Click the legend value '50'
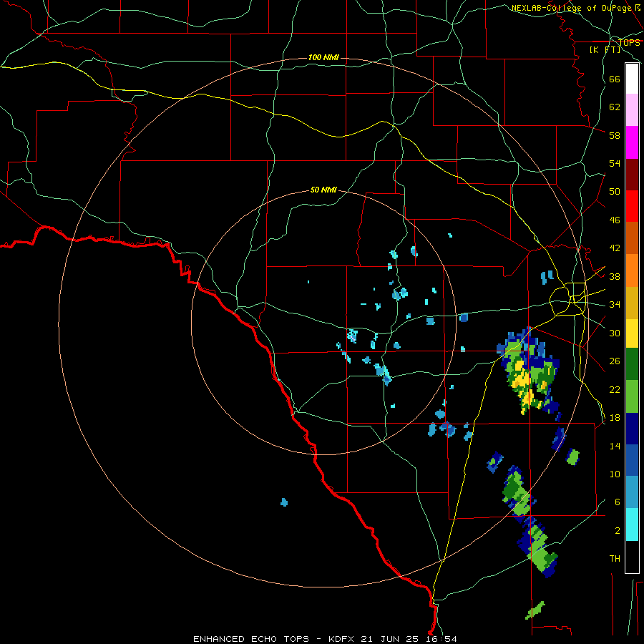 coord(615,192)
